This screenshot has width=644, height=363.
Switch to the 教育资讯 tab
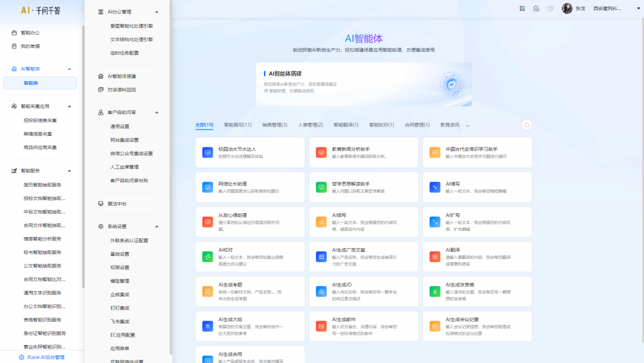[x=450, y=125]
